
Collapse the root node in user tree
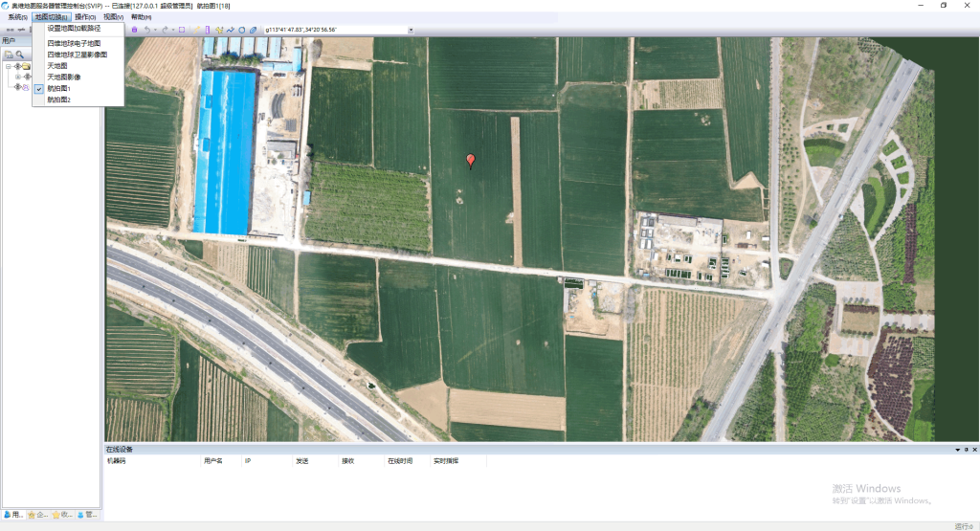[8, 66]
